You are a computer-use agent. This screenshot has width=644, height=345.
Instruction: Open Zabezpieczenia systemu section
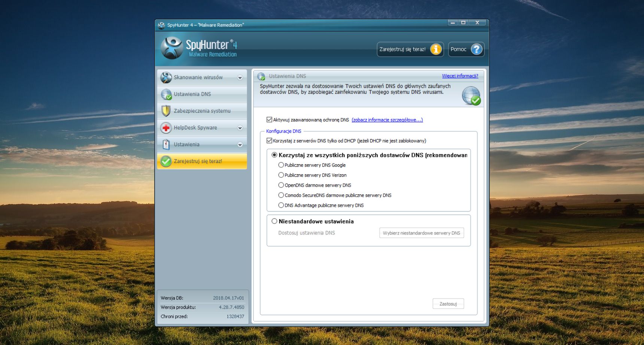point(202,111)
